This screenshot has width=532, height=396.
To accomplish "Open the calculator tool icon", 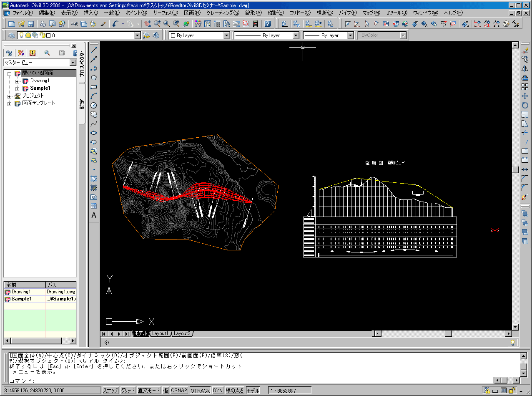I will [256, 24].
